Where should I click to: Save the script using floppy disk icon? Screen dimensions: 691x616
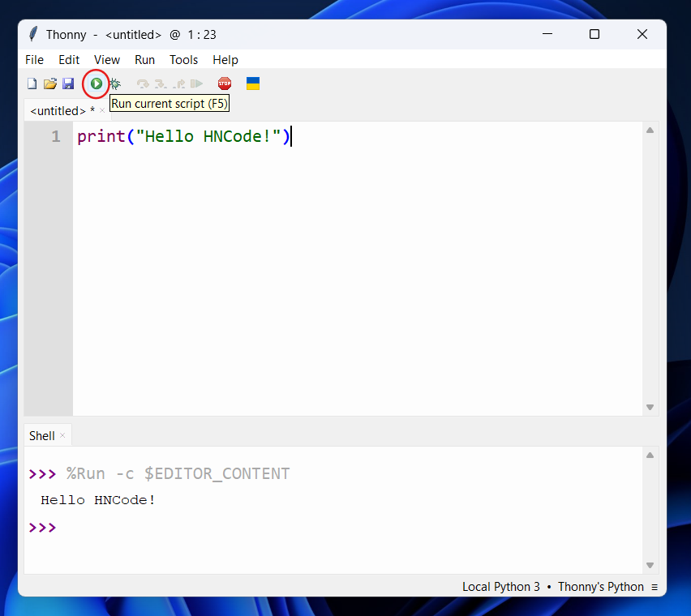click(x=68, y=83)
